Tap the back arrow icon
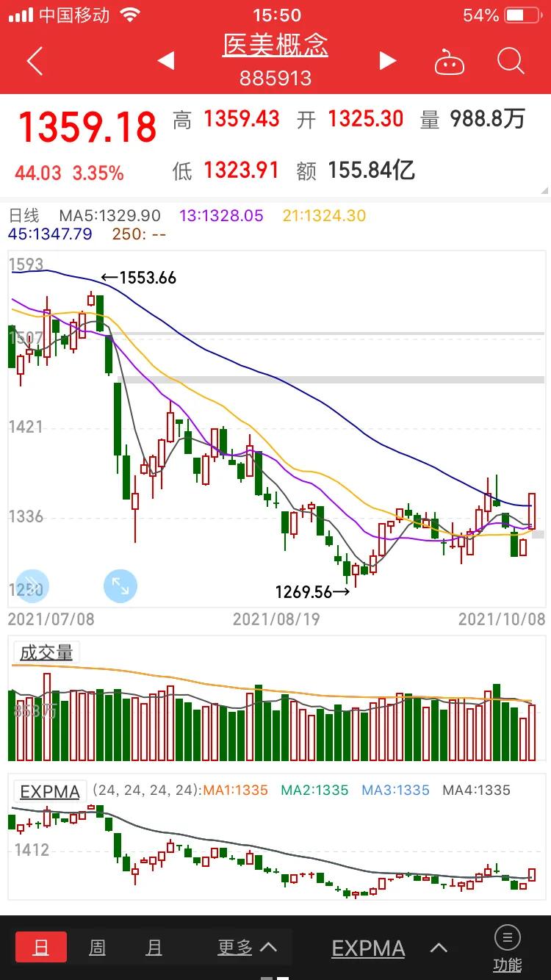Screen dimensions: 551x980 (35, 61)
